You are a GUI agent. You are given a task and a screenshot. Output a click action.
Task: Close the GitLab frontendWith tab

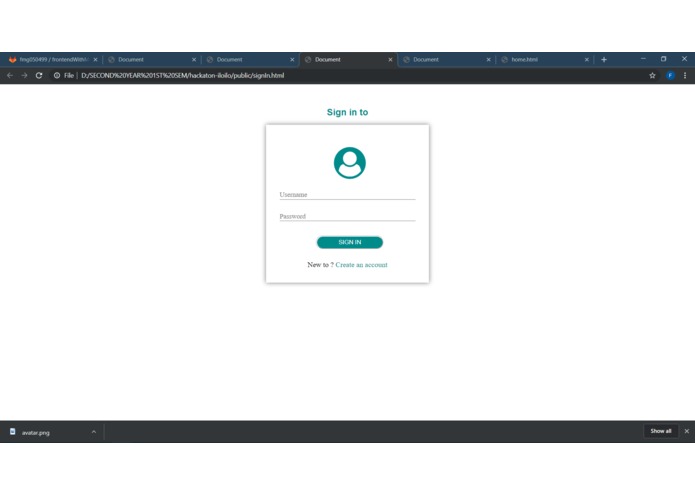click(95, 59)
